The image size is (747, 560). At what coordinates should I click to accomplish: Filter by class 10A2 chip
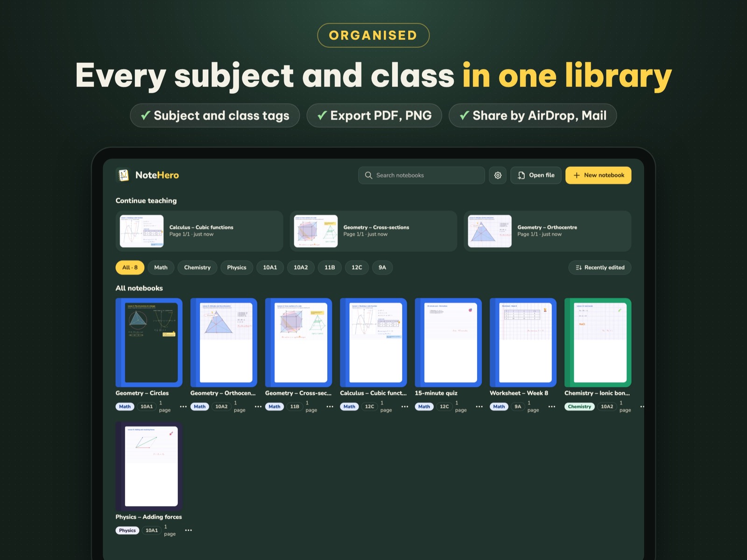301,268
